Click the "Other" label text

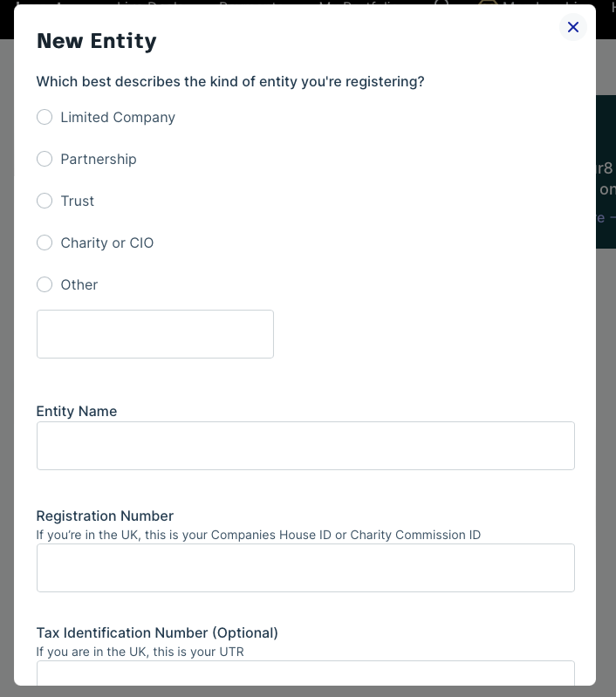tap(79, 284)
